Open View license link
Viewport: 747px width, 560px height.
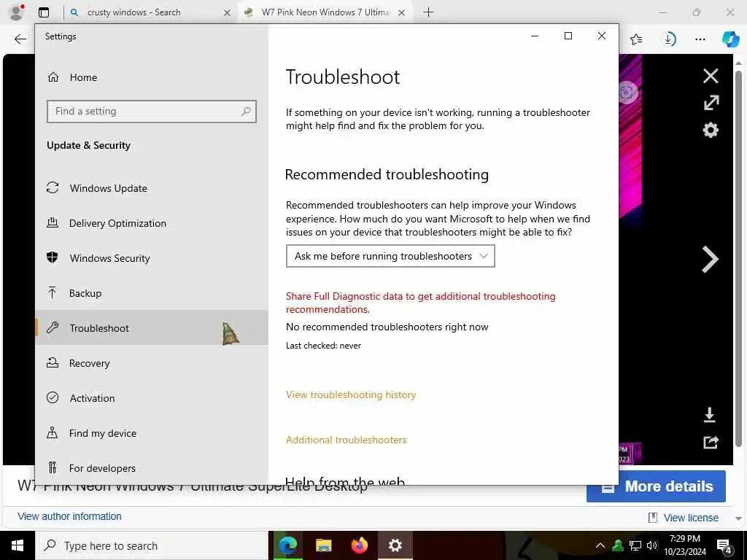(x=691, y=518)
